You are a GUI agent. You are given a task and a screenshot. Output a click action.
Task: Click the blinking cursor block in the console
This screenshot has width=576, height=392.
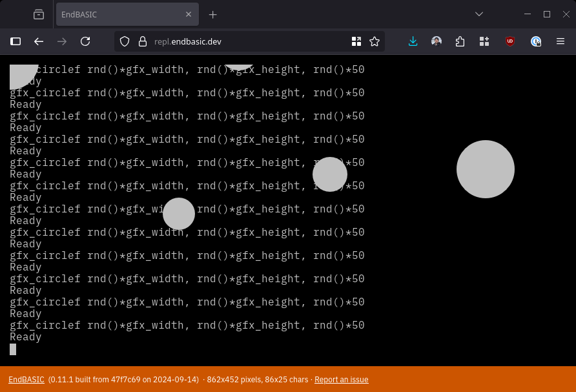[13, 349]
